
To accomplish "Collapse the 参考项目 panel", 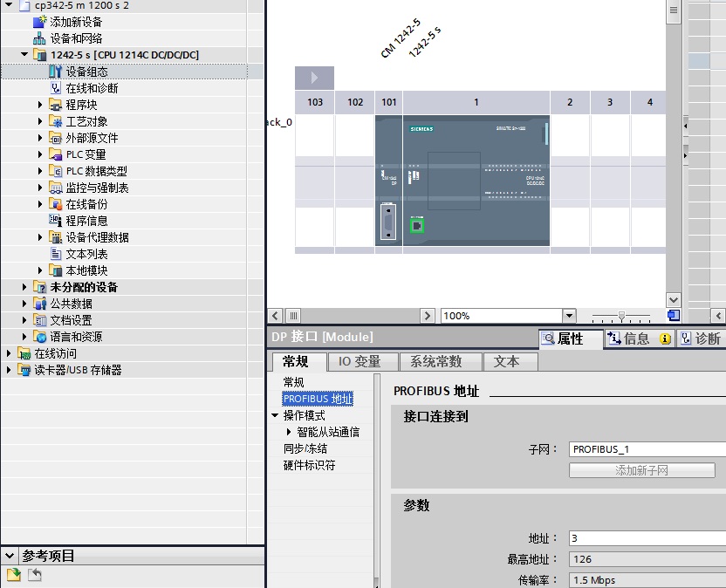I will pyautogui.click(x=10, y=555).
